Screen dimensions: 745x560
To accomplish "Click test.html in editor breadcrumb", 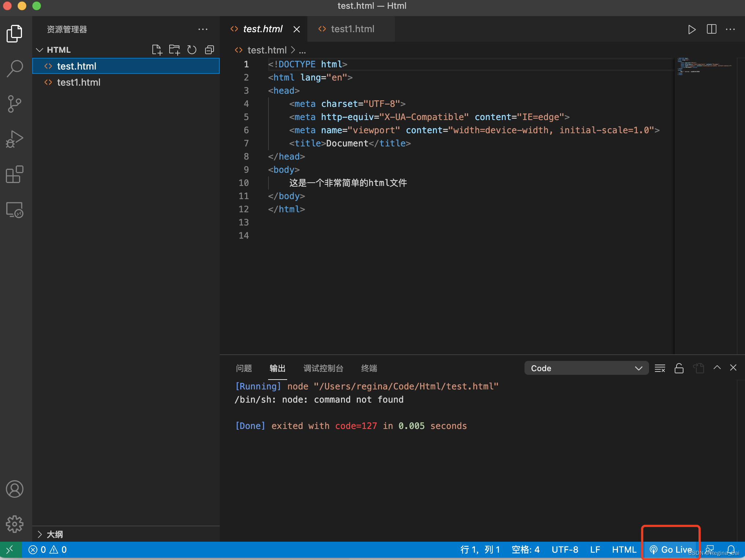I will click(x=267, y=50).
